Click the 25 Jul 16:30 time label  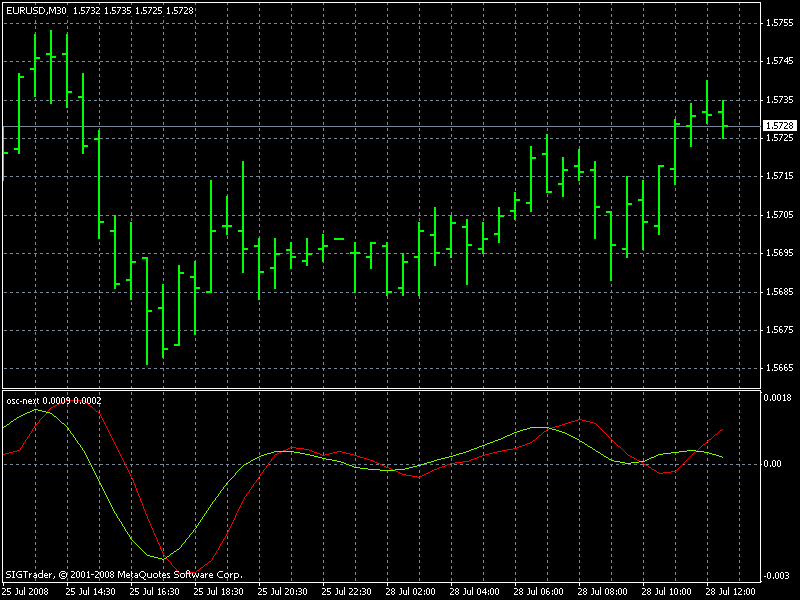(x=155, y=592)
